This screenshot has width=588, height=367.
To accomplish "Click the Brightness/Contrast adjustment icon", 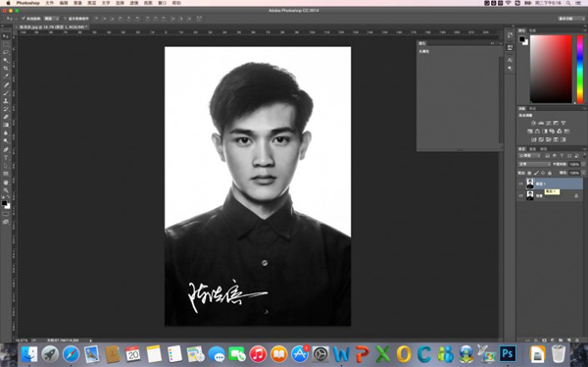I will point(533,123).
